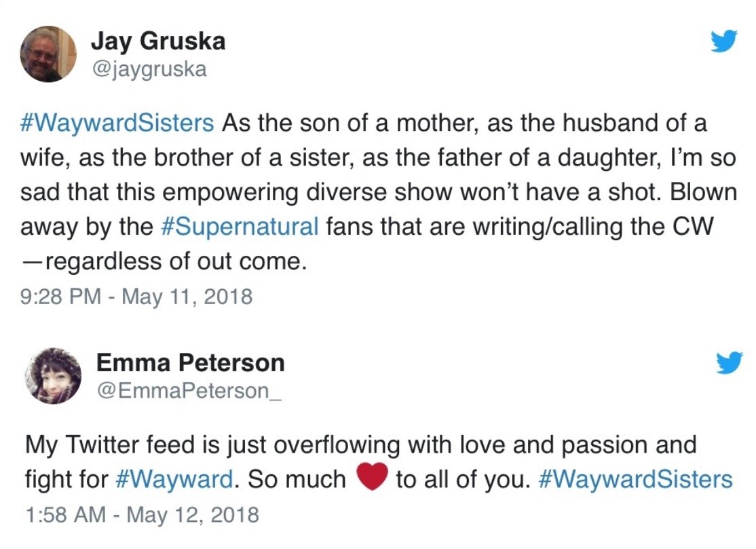Follow the #Supernatural hashtag link
This screenshot has width=756, height=549.
(240, 225)
